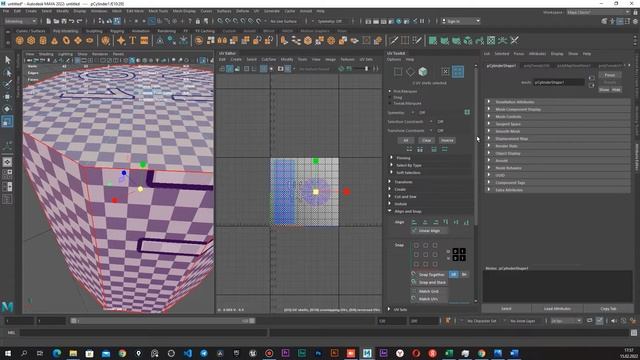Click the Undo icon in status line

pyautogui.click(x=72, y=21)
